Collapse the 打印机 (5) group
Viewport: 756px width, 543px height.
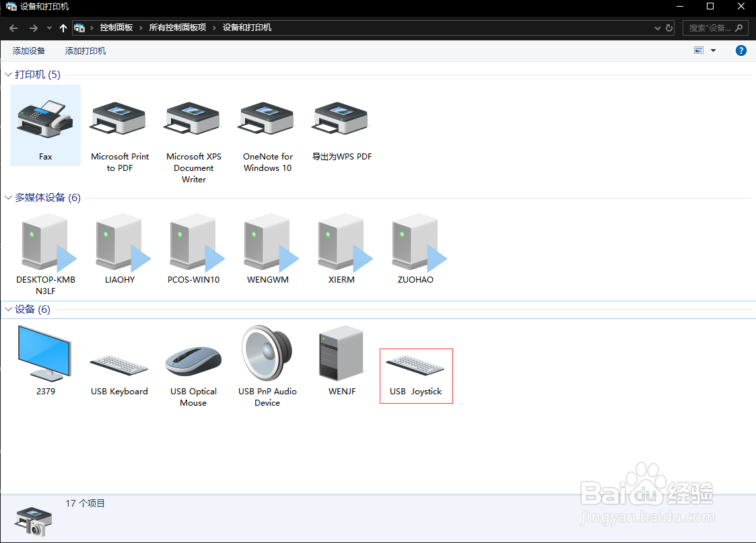tap(8, 75)
